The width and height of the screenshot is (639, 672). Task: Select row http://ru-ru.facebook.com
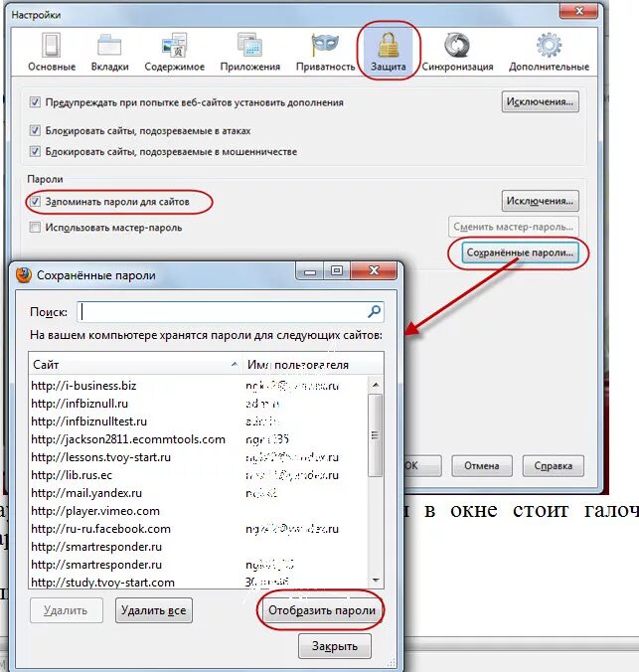[x=199, y=529]
